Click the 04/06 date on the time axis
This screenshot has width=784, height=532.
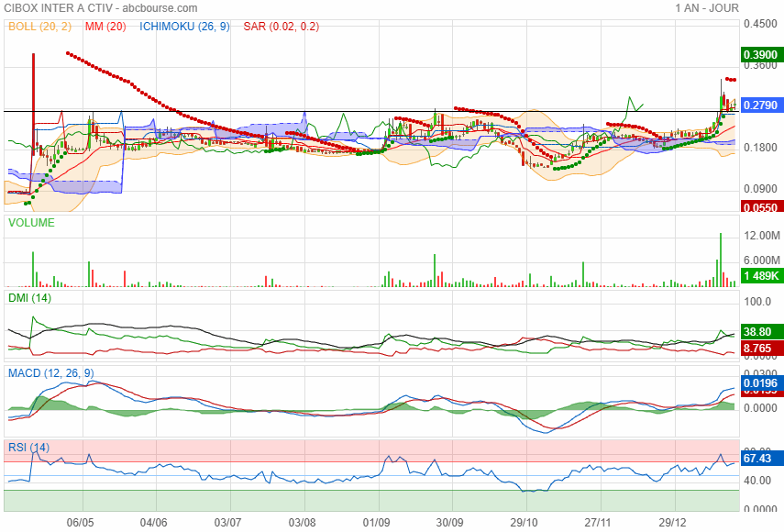[153, 523]
